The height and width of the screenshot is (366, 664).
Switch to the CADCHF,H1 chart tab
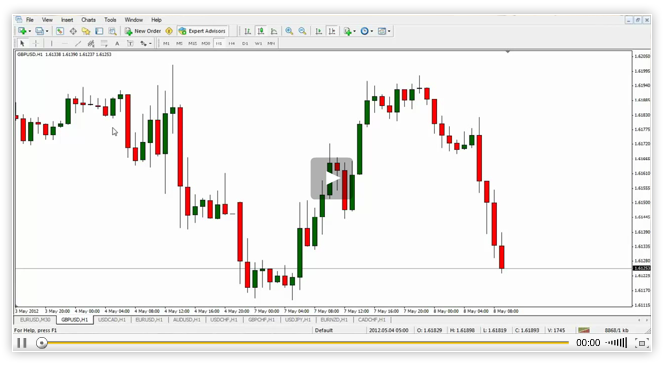click(372, 320)
